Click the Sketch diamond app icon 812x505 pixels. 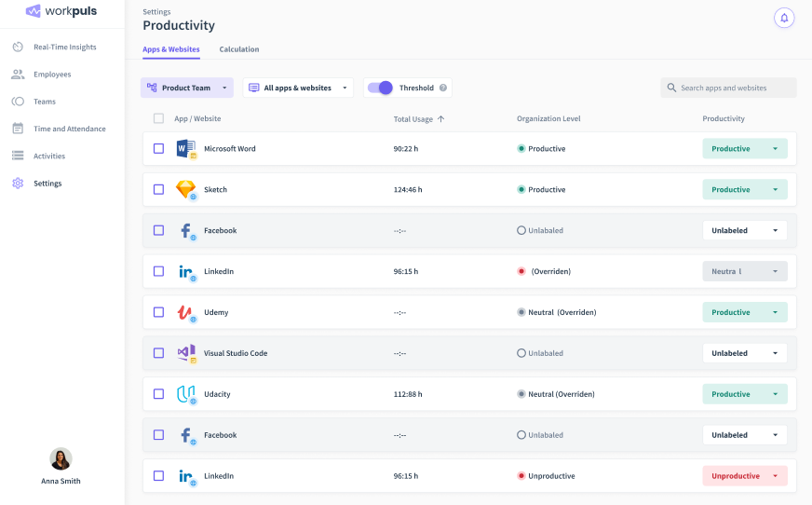click(x=185, y=189)
